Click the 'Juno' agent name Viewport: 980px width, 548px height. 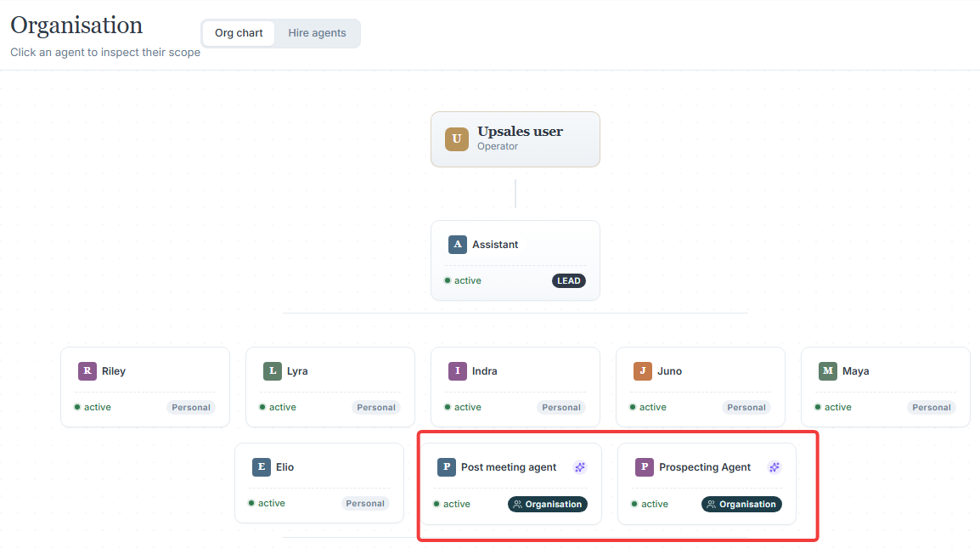point(669,371)
